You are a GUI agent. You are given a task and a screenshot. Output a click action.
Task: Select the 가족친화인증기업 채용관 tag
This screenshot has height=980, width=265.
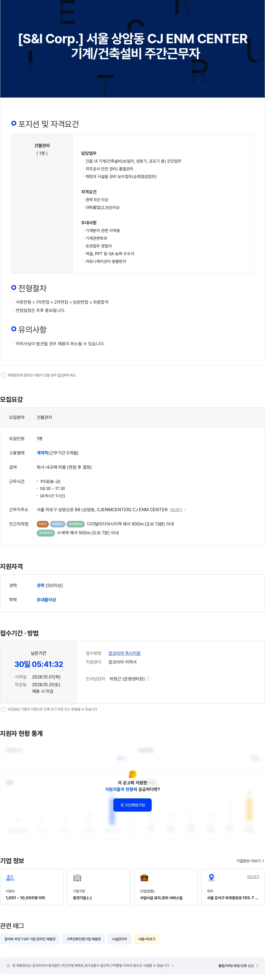click(84, 939)
